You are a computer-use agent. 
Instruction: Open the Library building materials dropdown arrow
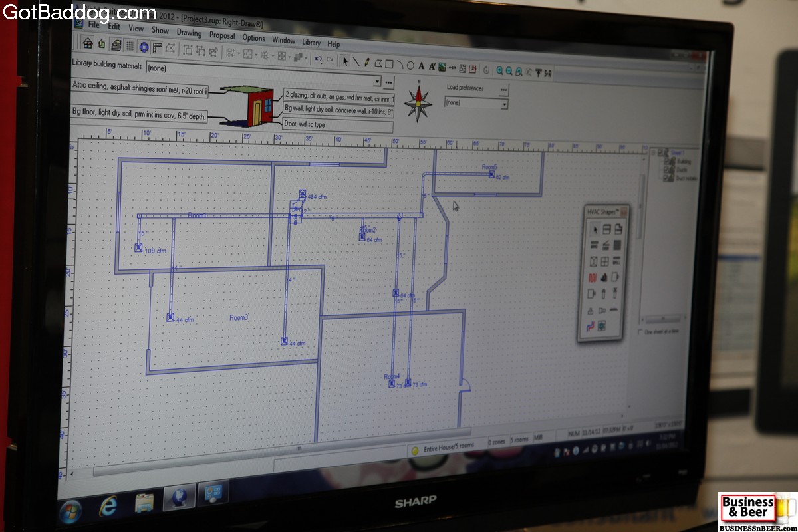coord(378,81)
